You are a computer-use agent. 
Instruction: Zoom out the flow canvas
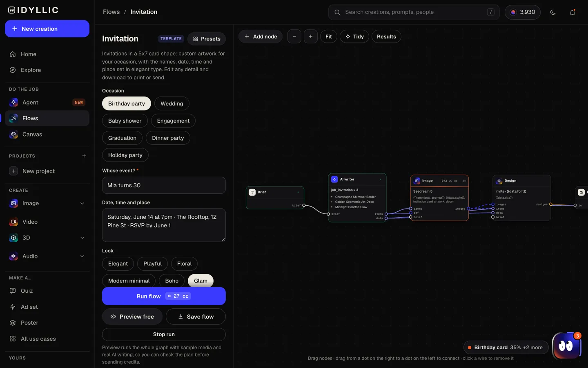click(294, 36)
